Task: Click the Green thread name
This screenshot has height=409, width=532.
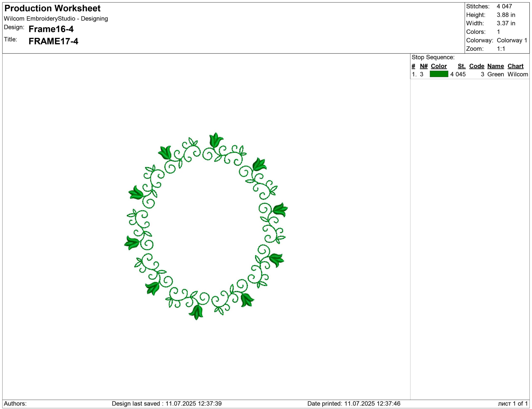Action: [x=495, y=74]
